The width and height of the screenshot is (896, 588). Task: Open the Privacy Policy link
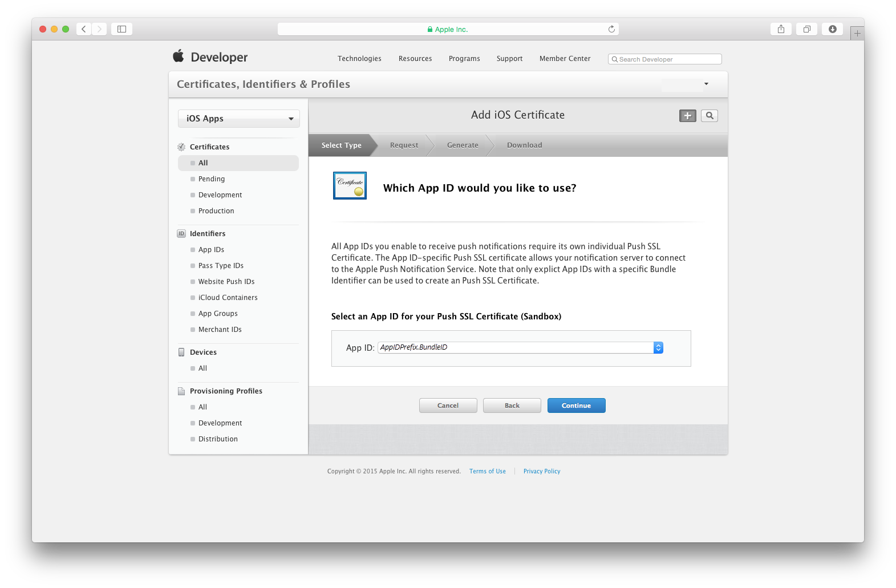click(x=542, y=471)
